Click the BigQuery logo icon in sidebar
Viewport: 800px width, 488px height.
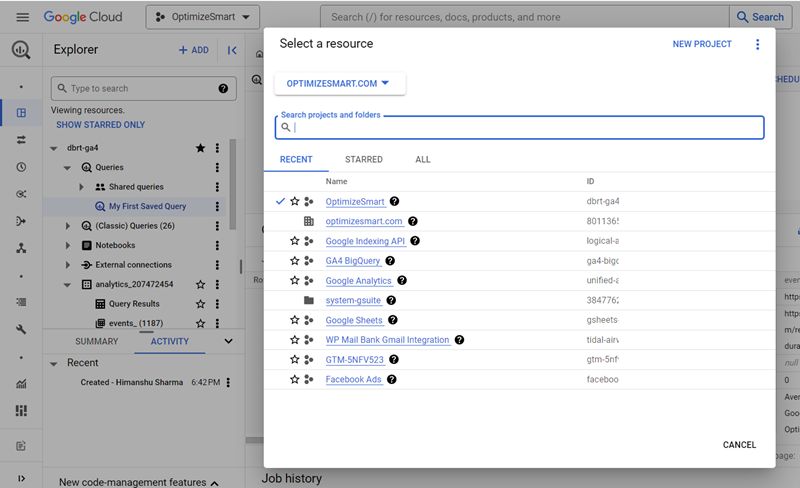[x=21, y=50]
